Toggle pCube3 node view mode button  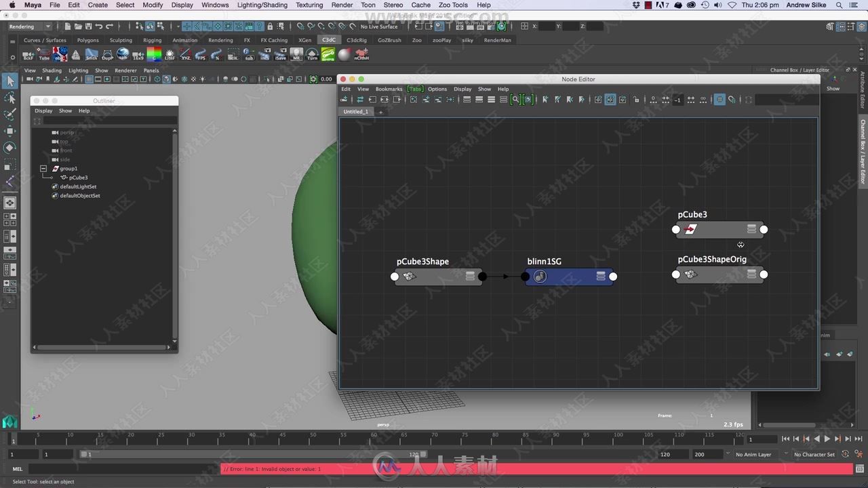[751, 229]
